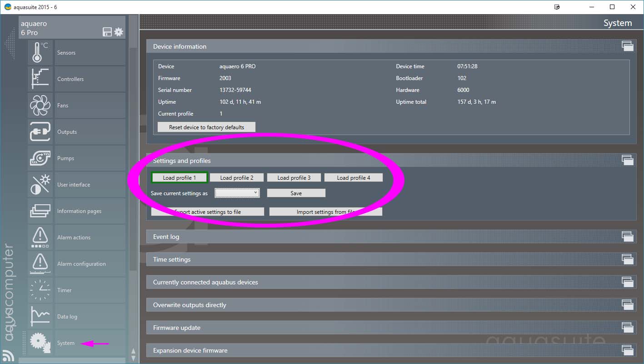This screenshot has height=364, width=644.
Task: Open Alarm configuration in the sidebar
Action: pyautogui.click(x=81, y=264)
